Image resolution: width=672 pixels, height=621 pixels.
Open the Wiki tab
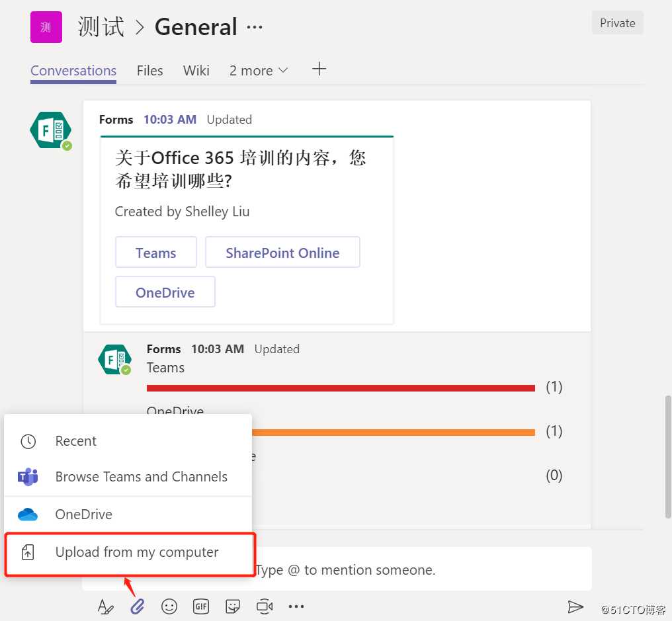point(196,70)
